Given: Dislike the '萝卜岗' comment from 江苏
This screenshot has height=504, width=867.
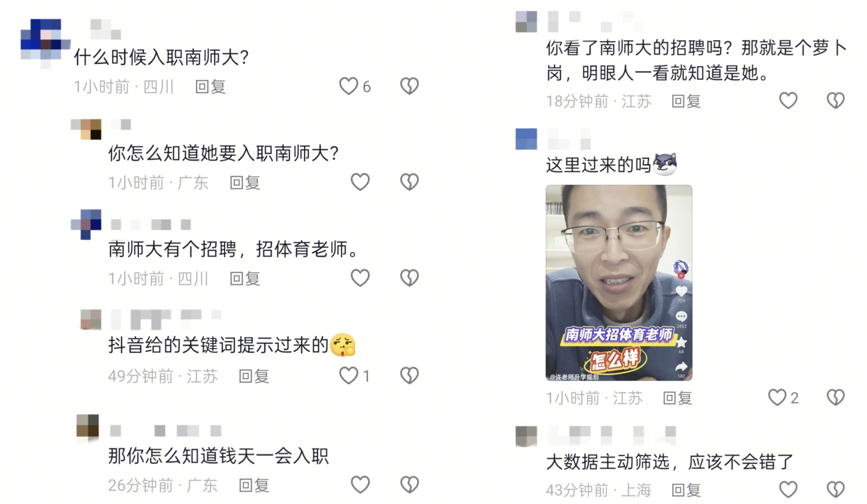Looking at the screenshot, I should pyautogui.click(x=836, y=101).
